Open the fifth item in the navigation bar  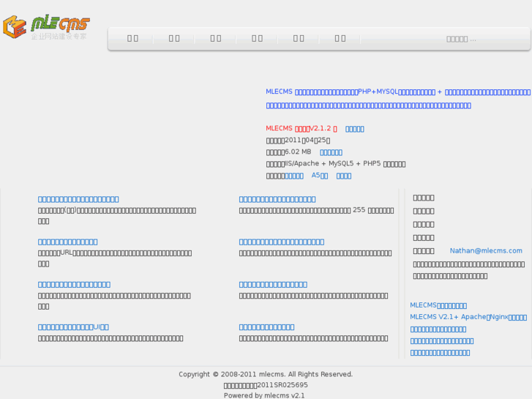point(299,39)
